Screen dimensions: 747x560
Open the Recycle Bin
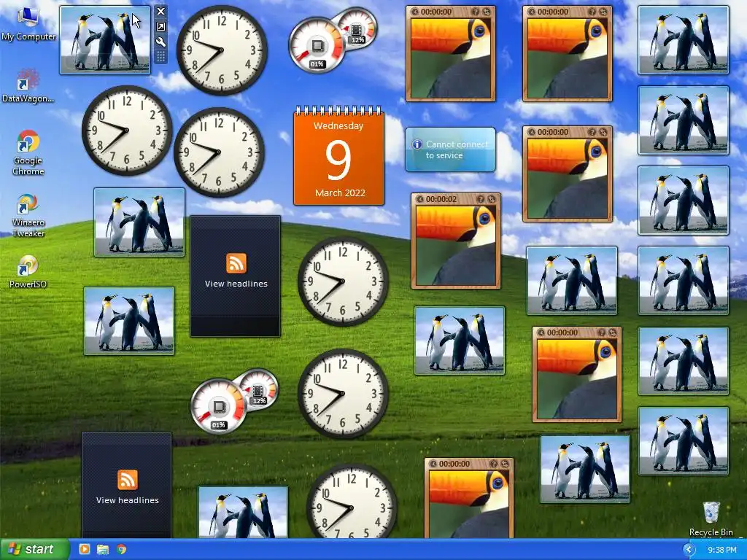711,519
